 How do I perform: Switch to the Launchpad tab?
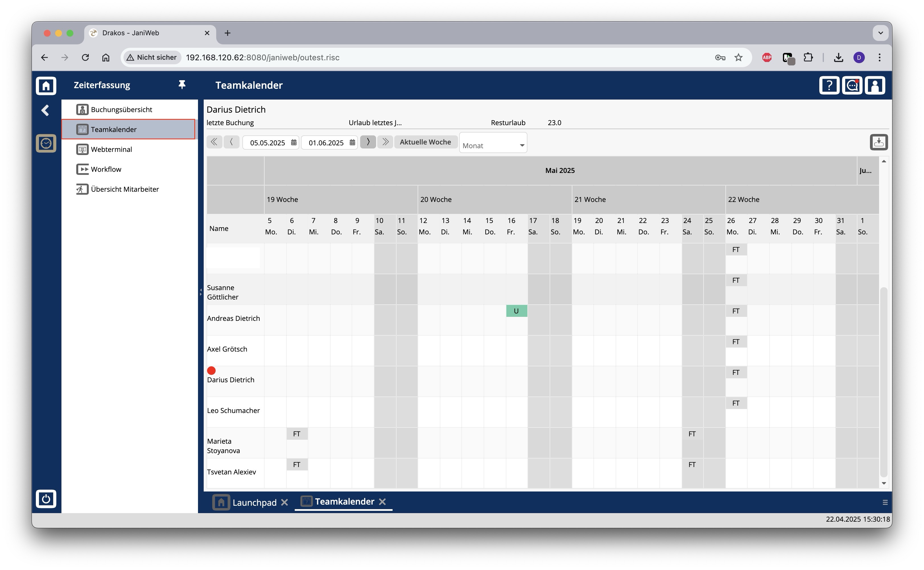254,503
